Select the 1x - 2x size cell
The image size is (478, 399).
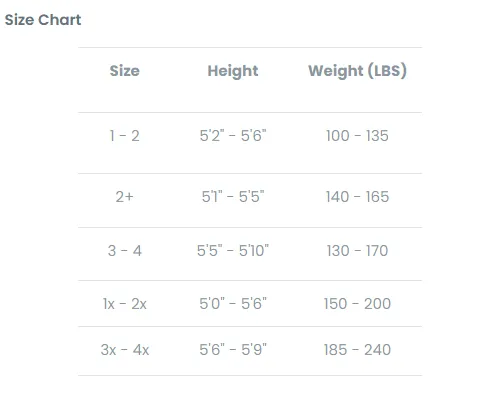tap(125, 304)
